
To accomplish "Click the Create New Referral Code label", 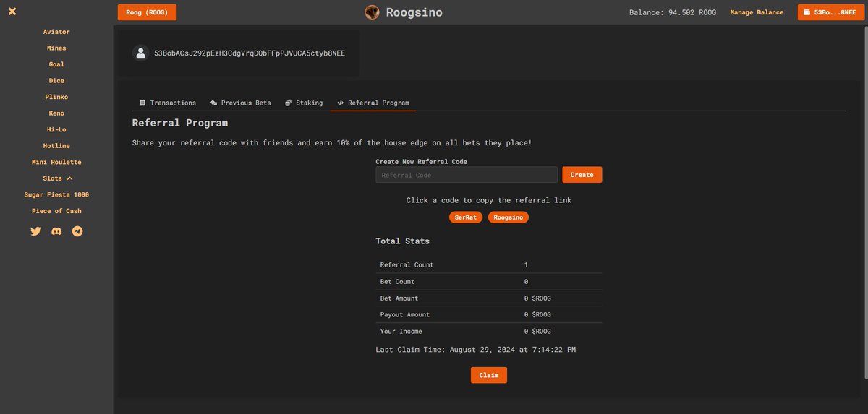I will tap(422, 162).
